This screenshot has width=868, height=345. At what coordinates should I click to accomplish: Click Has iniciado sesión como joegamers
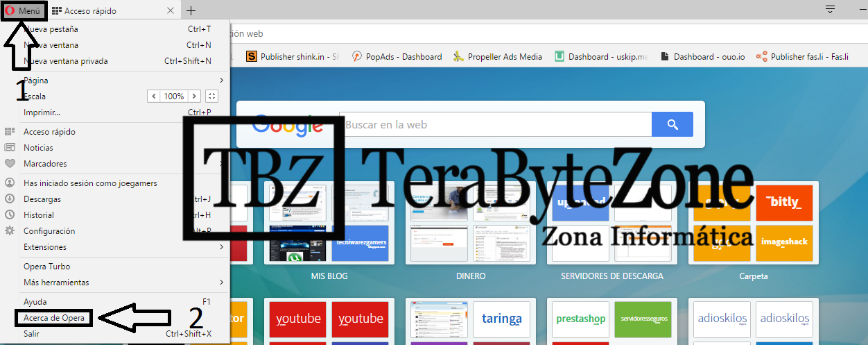point(116,183)
